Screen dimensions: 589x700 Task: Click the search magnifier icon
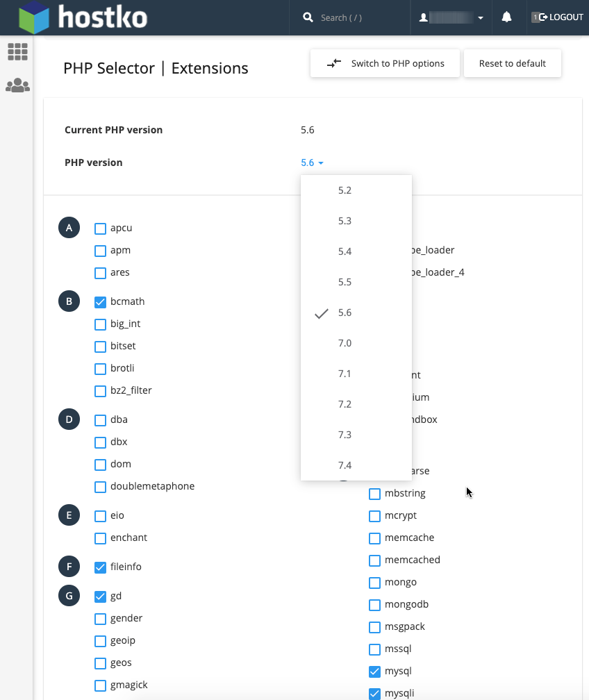(308, 17)
